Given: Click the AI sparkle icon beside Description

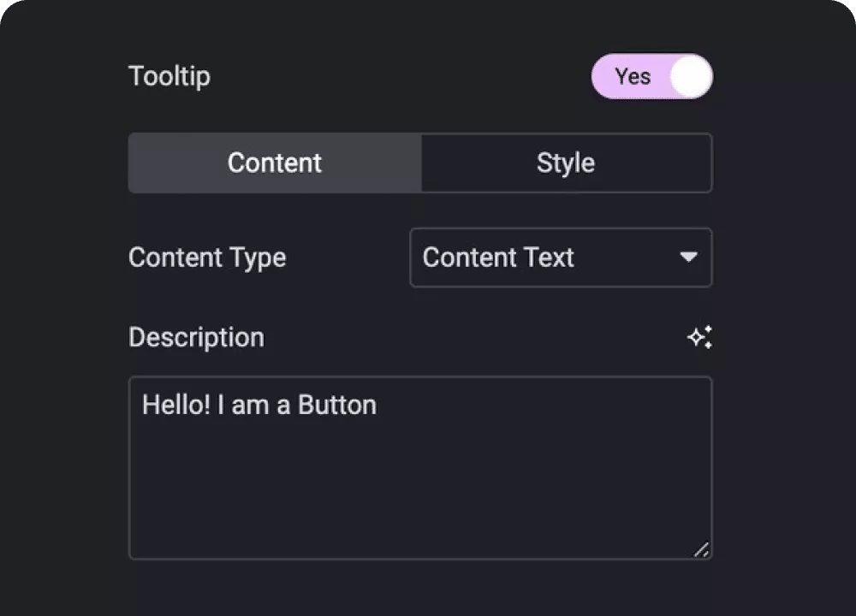Looking at the screenshot, I should pos(700,337).
